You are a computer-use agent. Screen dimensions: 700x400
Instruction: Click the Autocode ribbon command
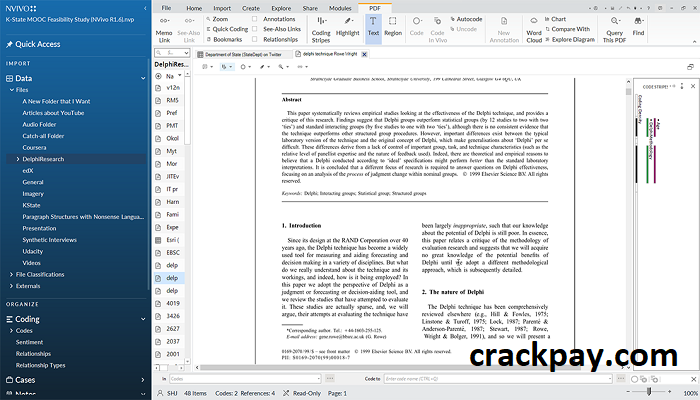466,19
